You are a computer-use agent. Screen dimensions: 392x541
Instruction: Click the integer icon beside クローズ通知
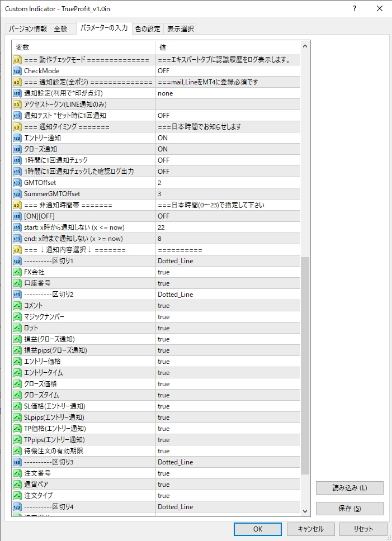17,149
